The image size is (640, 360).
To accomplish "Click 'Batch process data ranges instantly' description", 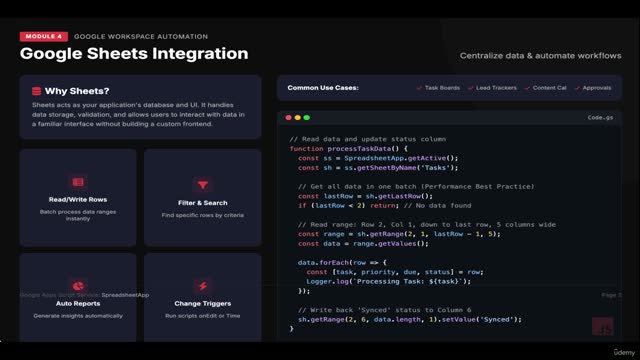I will 78,215.
